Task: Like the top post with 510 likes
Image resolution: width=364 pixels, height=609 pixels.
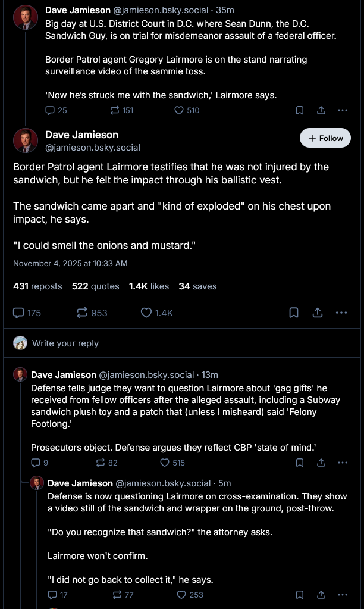Action: 179,110
